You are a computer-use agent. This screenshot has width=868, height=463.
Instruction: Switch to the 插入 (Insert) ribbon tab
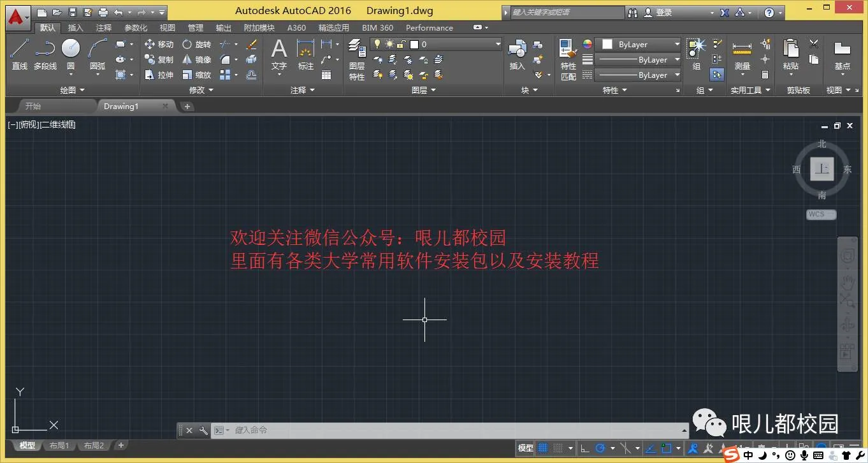tap(76, 27)
